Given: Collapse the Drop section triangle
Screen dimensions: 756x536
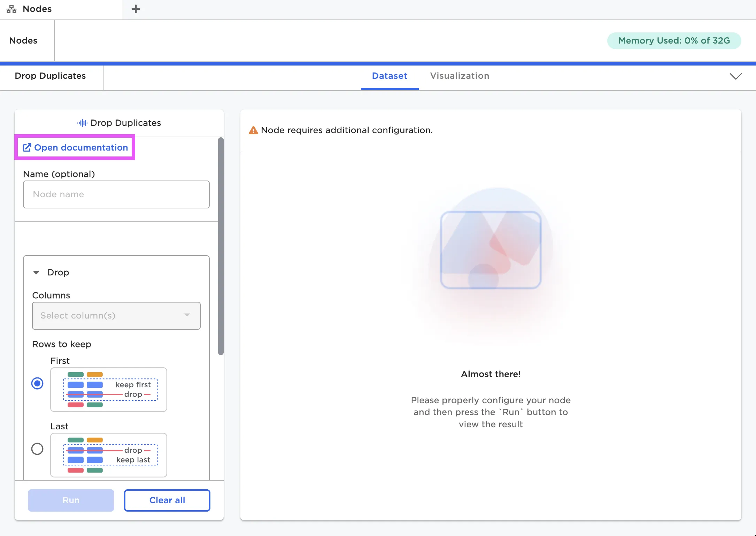Looking at the screenshot, I should (x=36, y=273).
